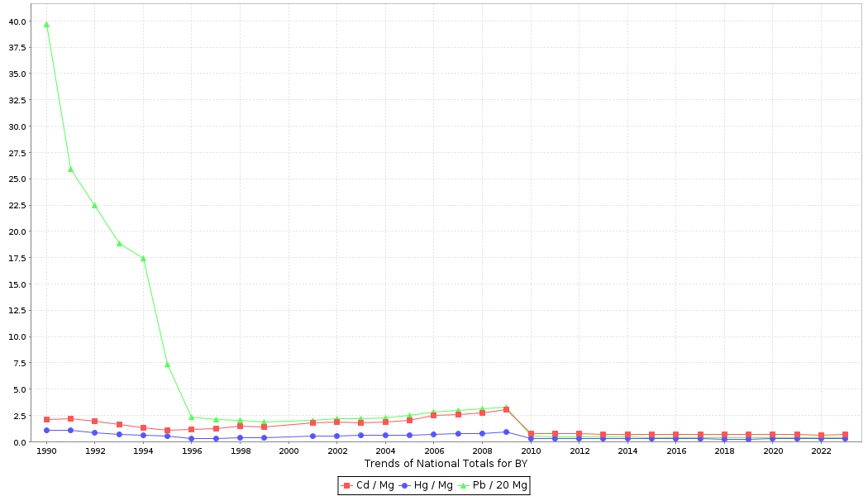Select the blue Hg point at 2009

(x=506, y=432)
